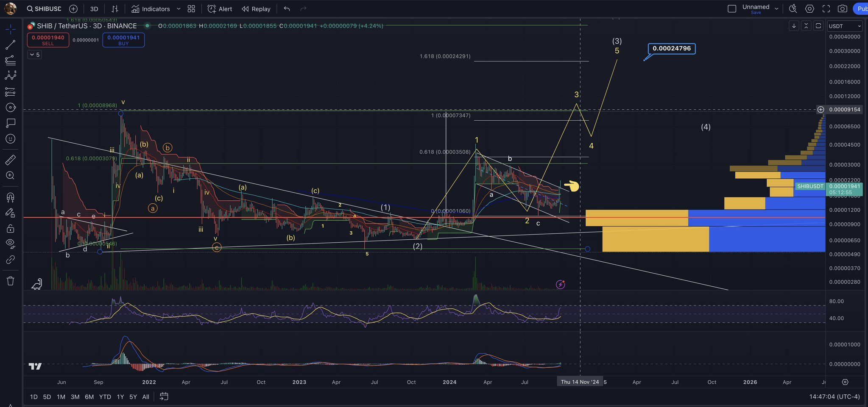Redo the undone chart action
This screenshot has width=868, height=407.
[303, 9]
